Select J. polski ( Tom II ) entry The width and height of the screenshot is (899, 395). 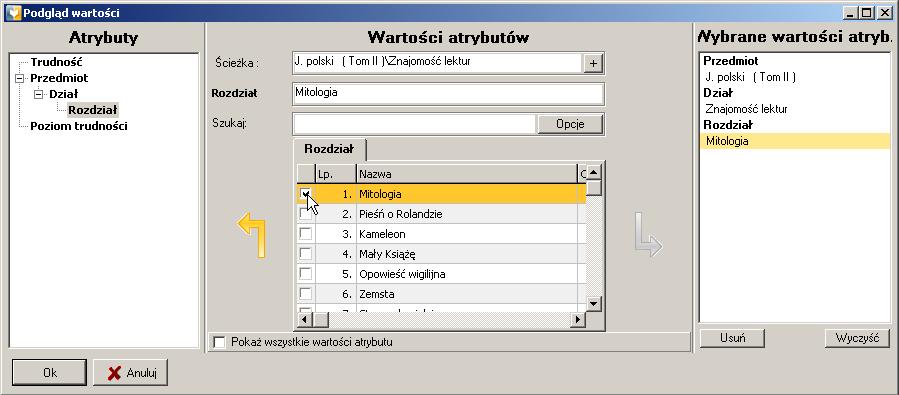pyautogui.click(x=751, y=77)
